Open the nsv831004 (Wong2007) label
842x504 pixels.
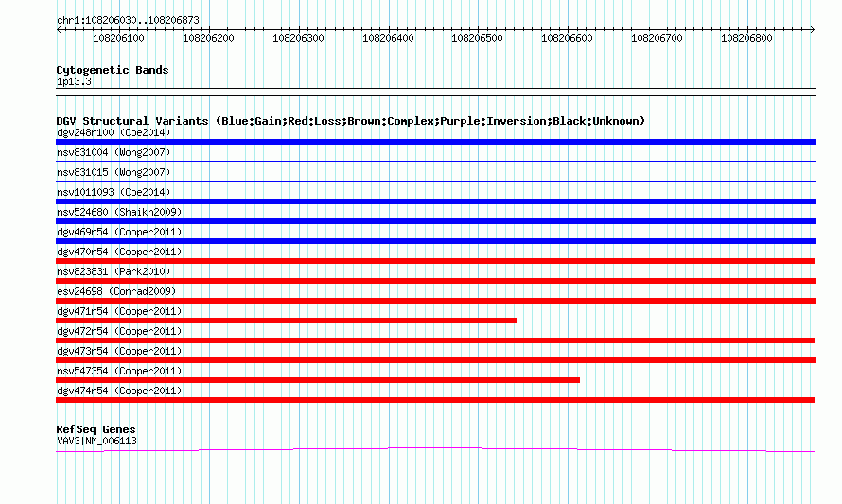click(x=114, y=152)
